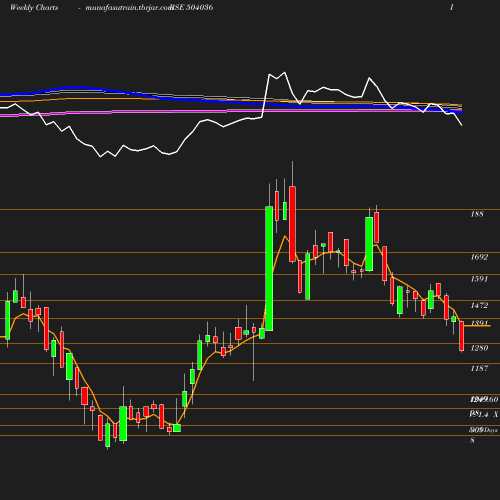The height and width of the screenshot is (500, 500).
Task: Click the '1391' price level label
Action: (x=479, y=323)
